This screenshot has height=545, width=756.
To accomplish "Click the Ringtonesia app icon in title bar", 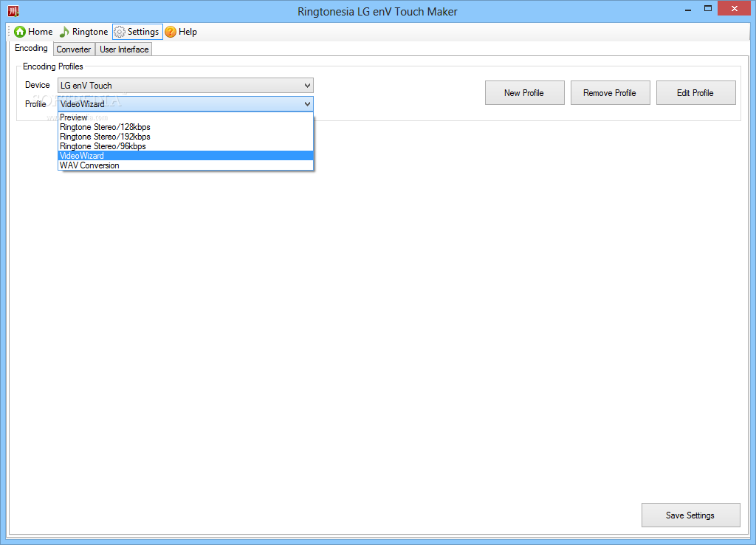I will (x=13, y=10).
